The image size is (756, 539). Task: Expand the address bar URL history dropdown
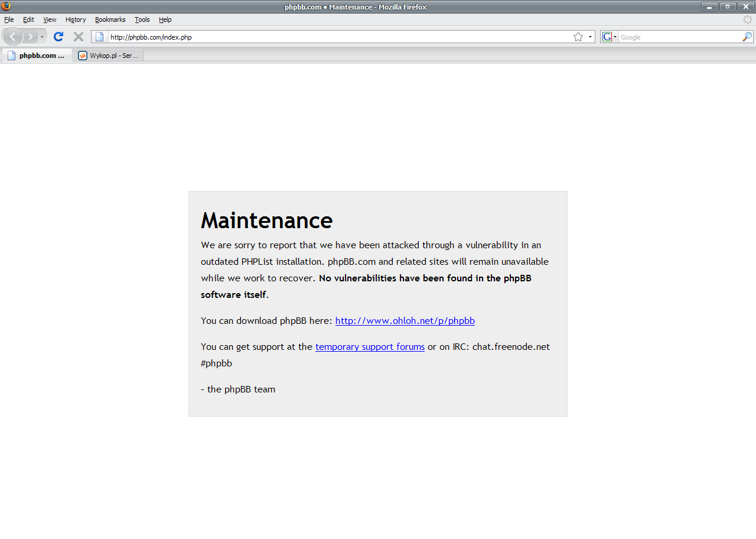590,37
